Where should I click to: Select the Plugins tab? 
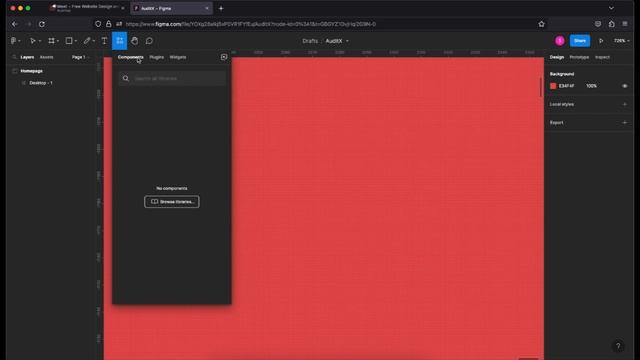click(x=156, y=57)
